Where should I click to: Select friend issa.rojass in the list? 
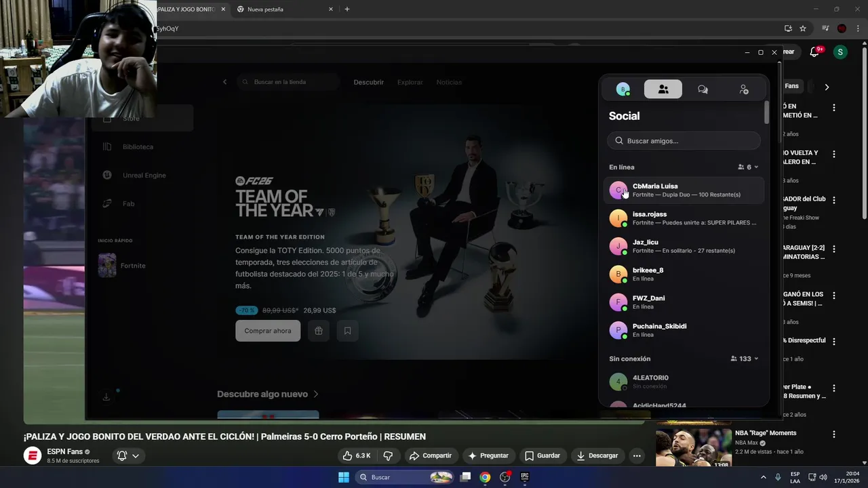click(x=684, y=218)
